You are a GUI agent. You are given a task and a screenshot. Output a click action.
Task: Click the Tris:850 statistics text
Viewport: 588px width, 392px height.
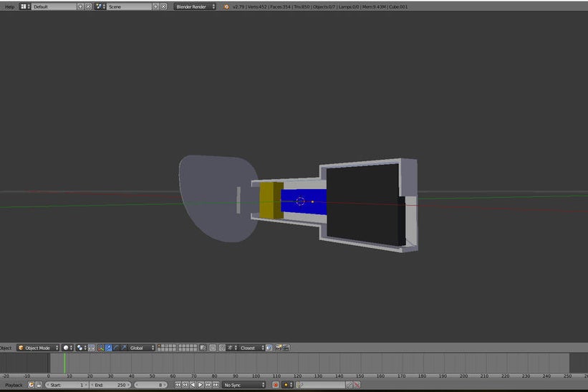point(302,6)
